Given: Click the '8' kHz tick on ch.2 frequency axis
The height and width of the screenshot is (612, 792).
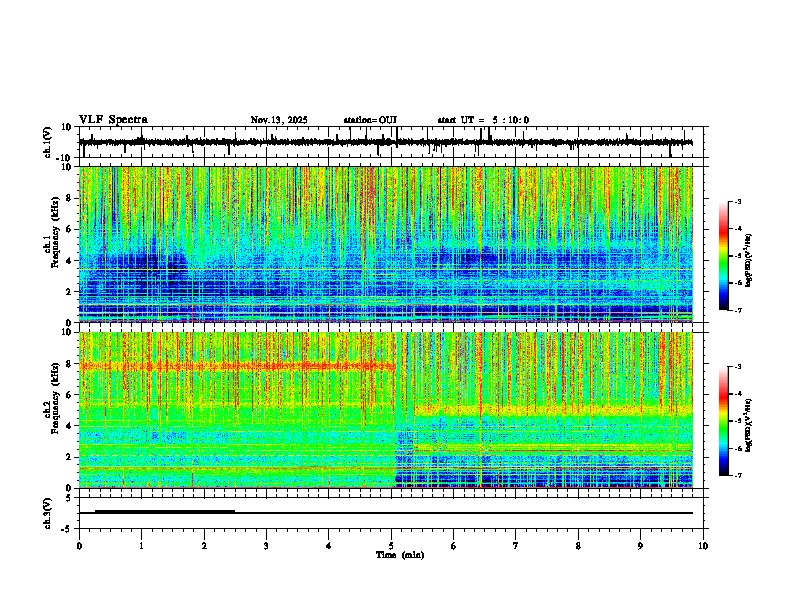Looking at the screenshot, I should point(70,364).
